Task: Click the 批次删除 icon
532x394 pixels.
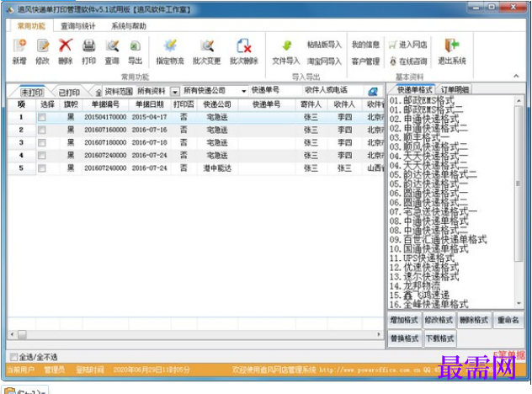Action: pyautogui.click(x=244, y=45)
